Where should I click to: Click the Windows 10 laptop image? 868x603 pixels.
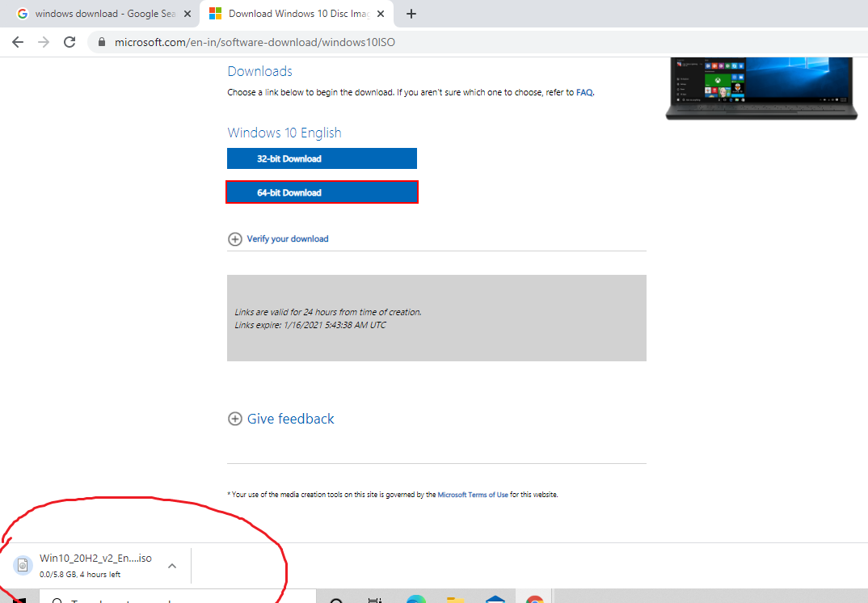pos(761,88)
